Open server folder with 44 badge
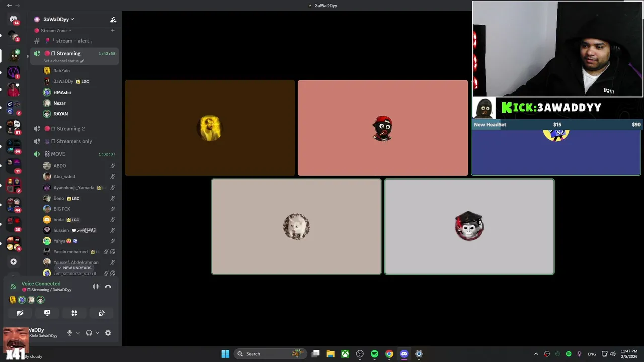 14,205
